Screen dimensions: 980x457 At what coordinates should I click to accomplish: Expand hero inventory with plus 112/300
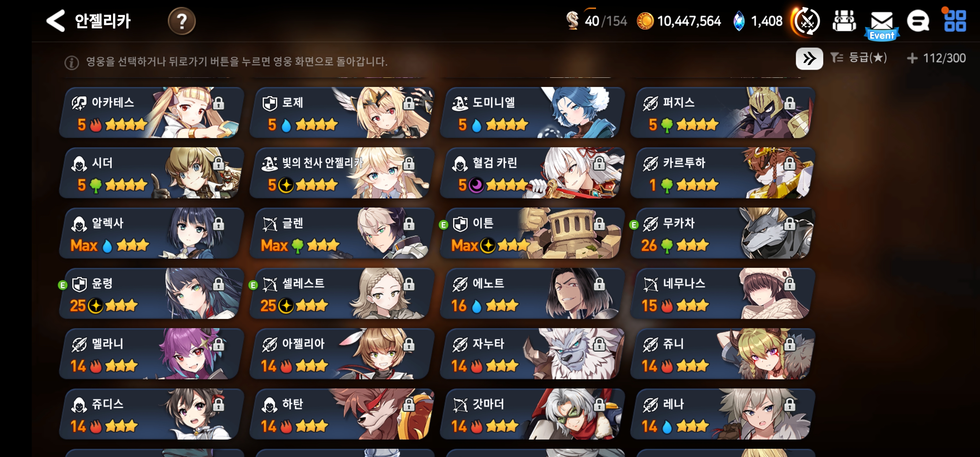pyautogui.click(x=936, y=58)
